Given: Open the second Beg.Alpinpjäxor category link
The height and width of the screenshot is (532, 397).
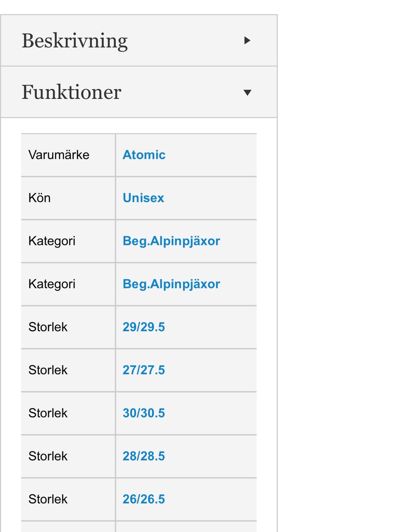Looking at the screenshot, I should coord(171,284).
